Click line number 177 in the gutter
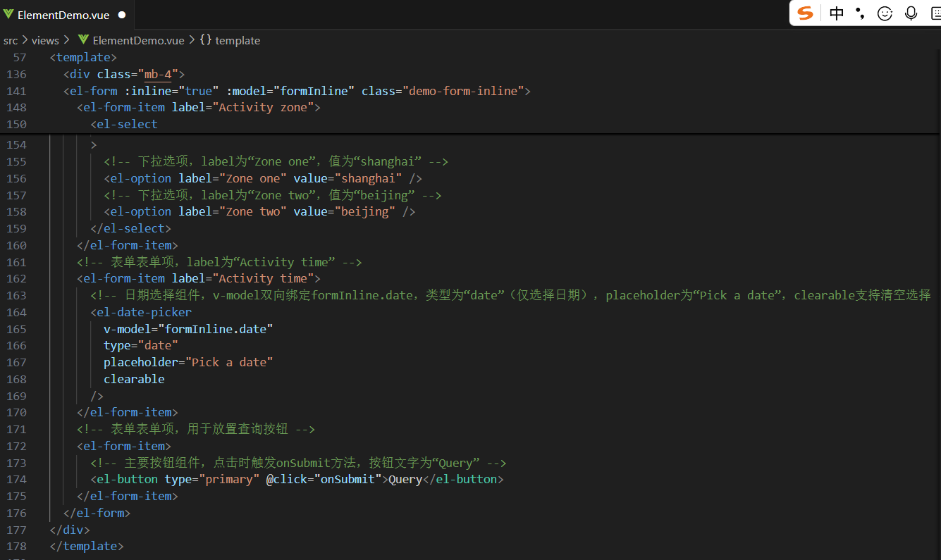 16,530
